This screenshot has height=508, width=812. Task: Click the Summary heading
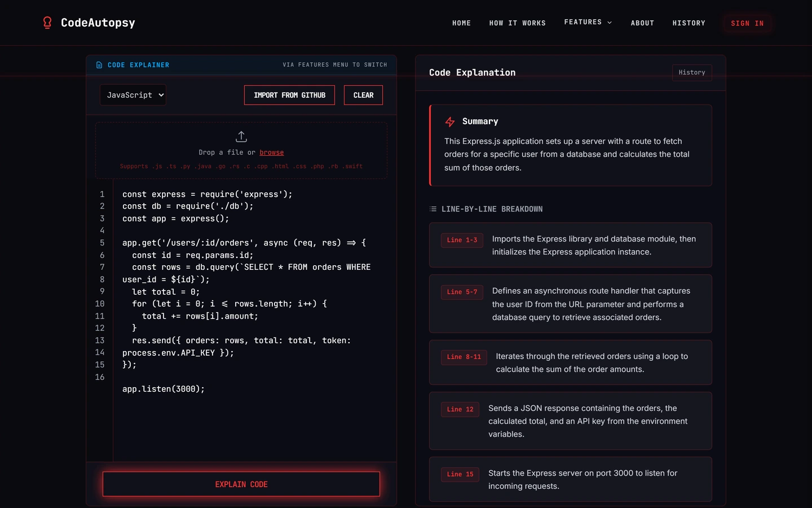[x=480, y=121]
